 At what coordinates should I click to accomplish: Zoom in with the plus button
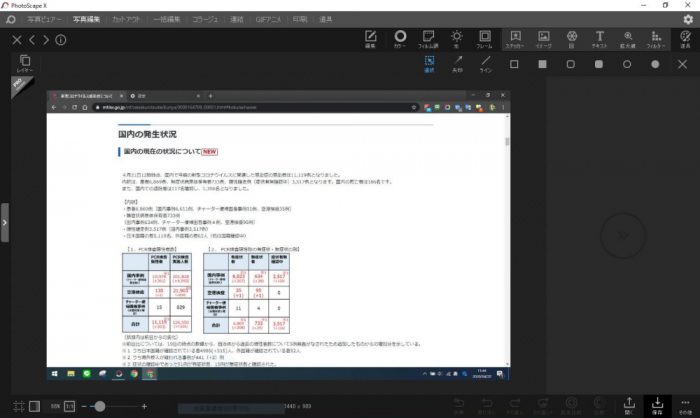pos(144,406)
